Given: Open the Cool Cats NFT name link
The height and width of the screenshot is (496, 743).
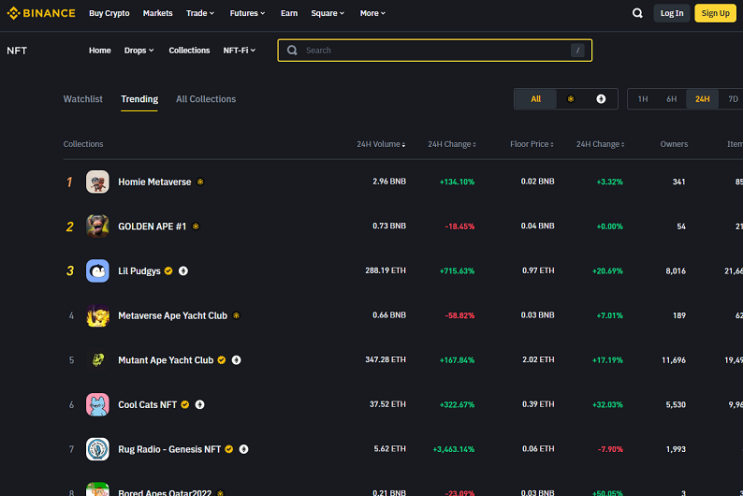Looking at the screenshot, I should coord(147,405).
